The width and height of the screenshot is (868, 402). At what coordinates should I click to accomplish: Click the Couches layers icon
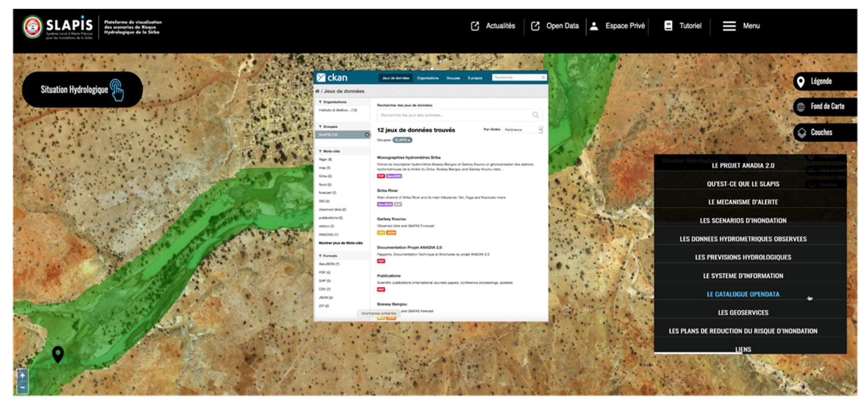(x=802, y=133)
